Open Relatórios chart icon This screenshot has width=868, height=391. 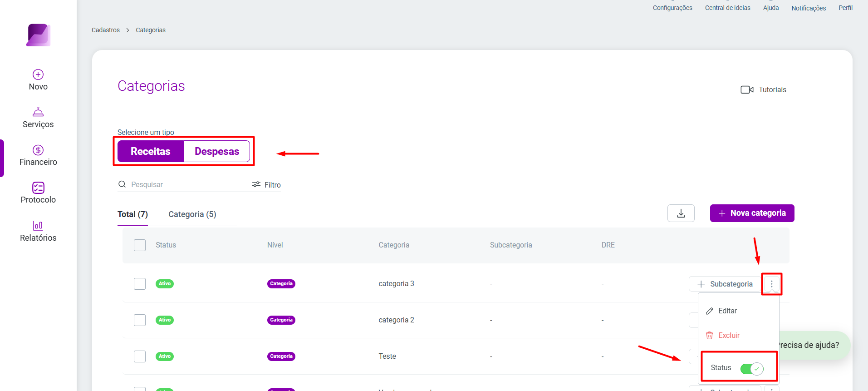point(38,226)
